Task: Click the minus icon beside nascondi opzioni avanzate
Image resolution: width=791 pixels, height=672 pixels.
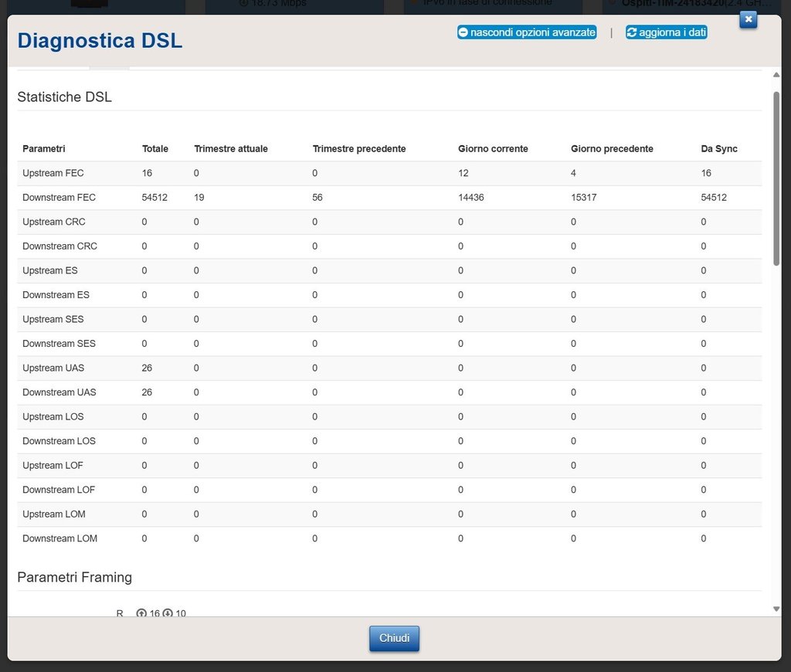Action: tap(463, 32)
